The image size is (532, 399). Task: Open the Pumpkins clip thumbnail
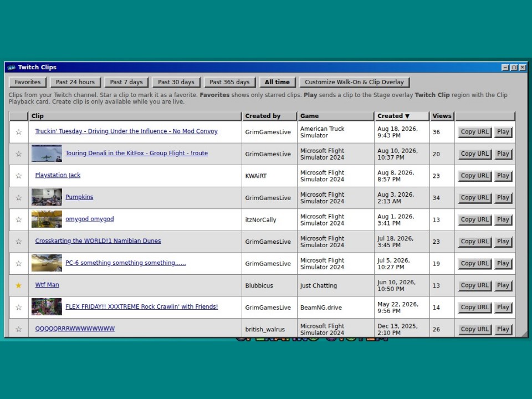tap(47, 197)
